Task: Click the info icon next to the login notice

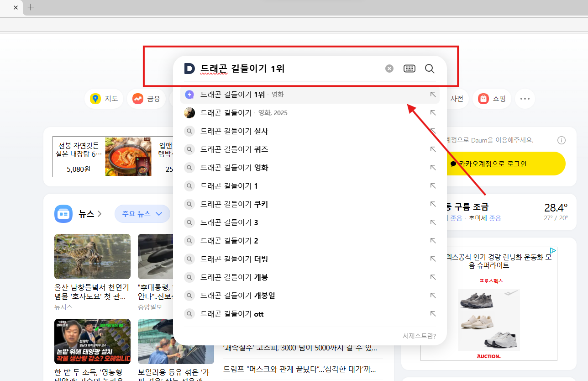Action: 561,140
